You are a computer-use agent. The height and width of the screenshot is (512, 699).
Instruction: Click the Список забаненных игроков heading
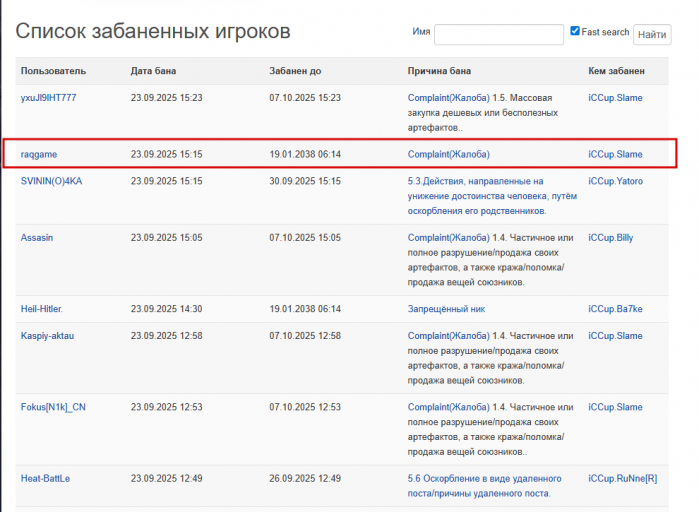pyautogui.click(x=153, y=31)
